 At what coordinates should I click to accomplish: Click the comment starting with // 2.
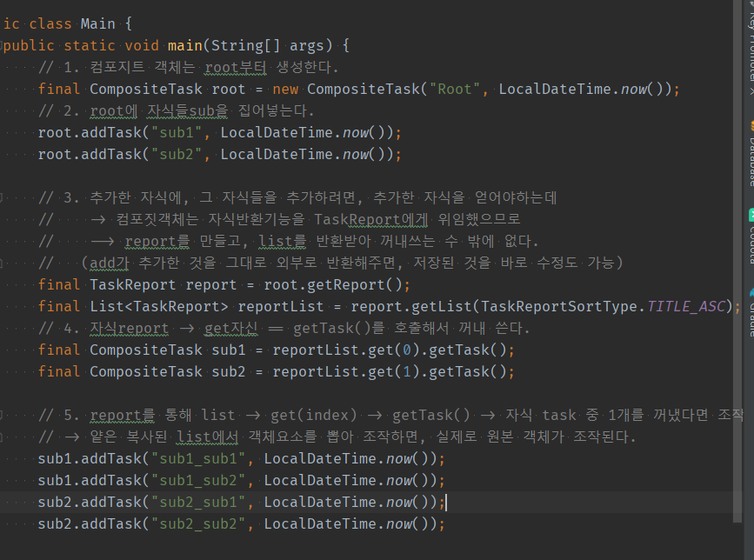click(x=176, y=111)
